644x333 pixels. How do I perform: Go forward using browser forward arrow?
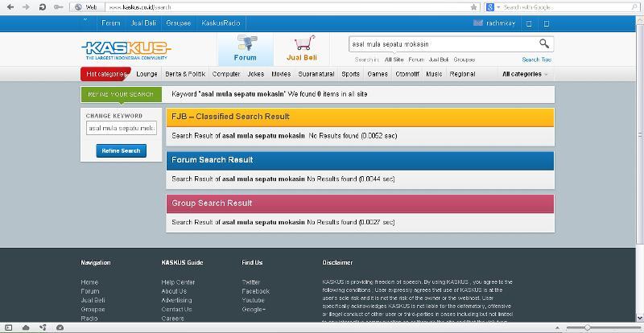(x=26, y=7)
